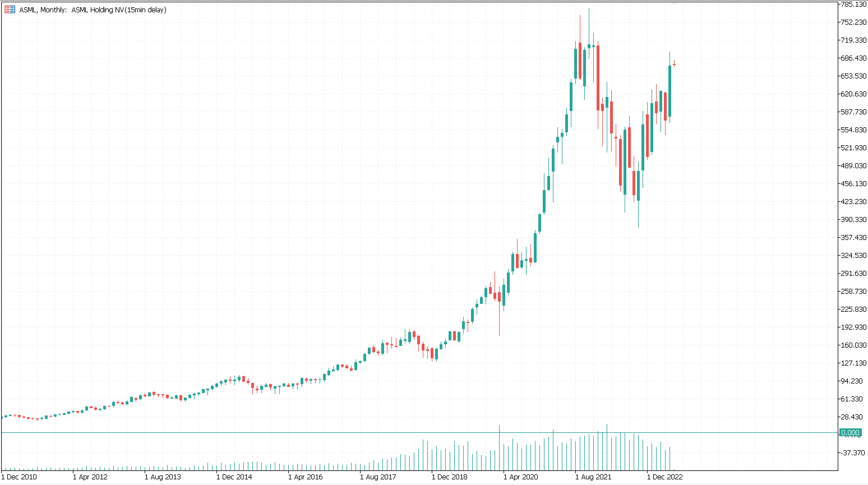Select the 1 Aug 2021 date label
The image size is (868, 485).
click(x=593, y=477)
